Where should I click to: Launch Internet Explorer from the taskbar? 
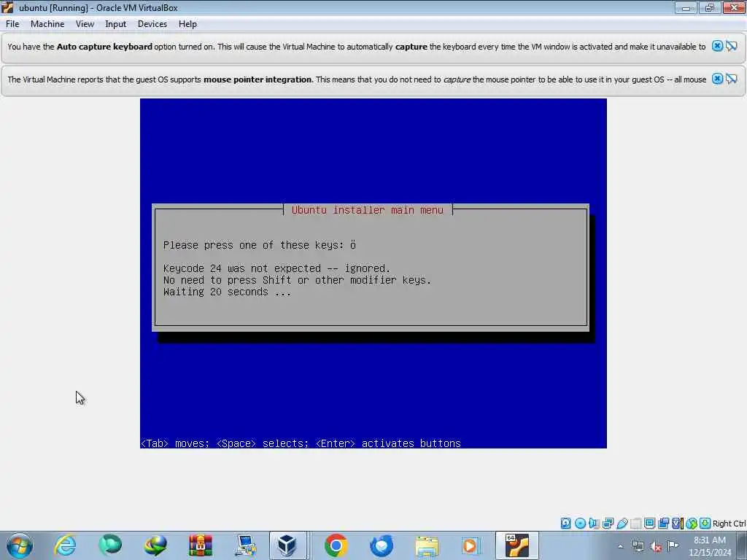[65, 545]
